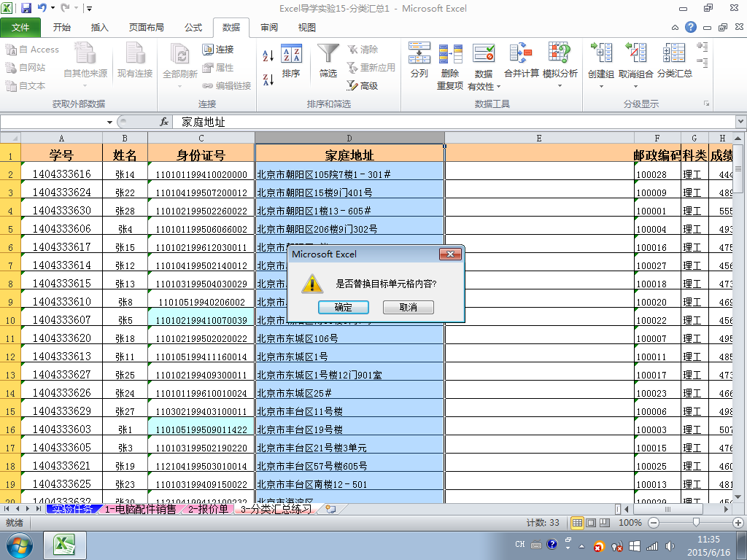The width and height of the screenshot is (747, 560).
Task: Open Text to Columns (分列)
Action: (x=419, y=60)
